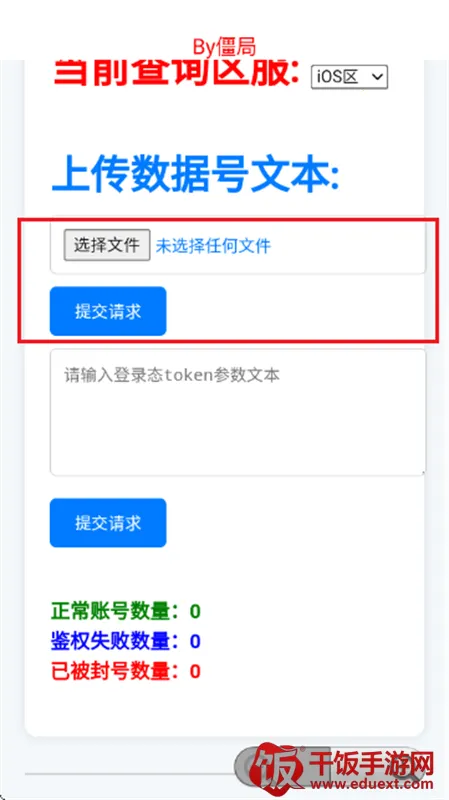Click the red 0 banned account count
Image resolution: width=449 pixels, height=800 pixels.
point(195,671)
